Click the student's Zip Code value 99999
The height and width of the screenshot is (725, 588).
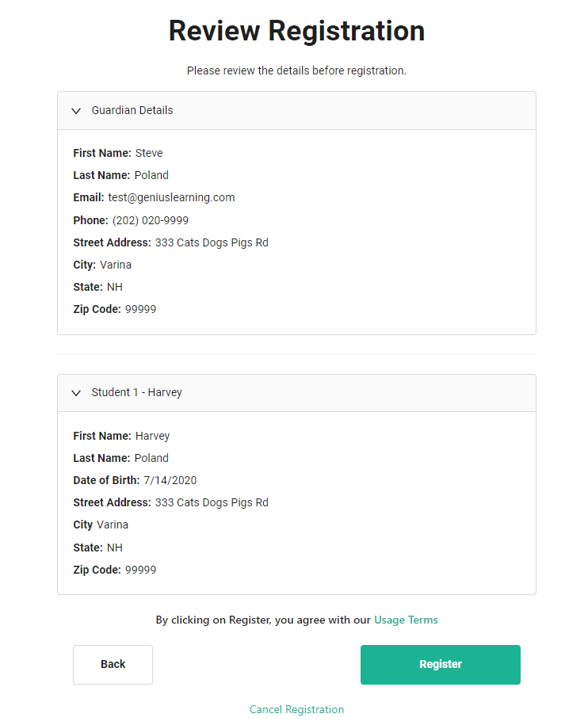[140, 570]
